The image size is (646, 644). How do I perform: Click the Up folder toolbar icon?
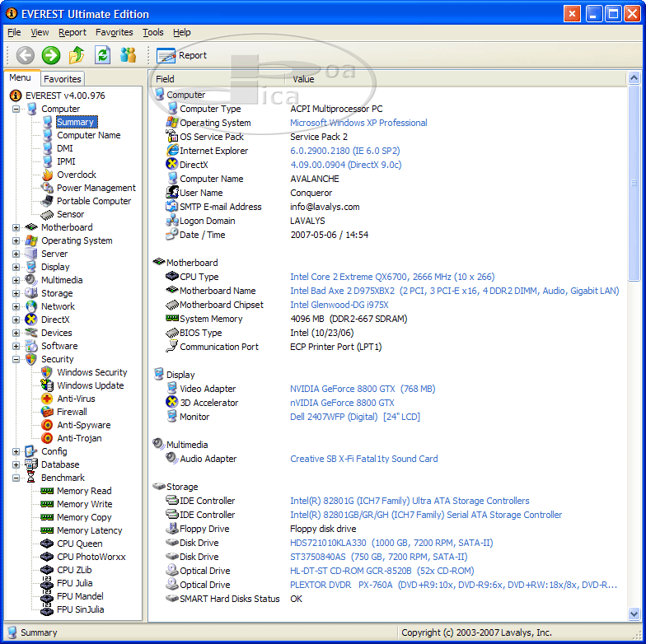pyautogui.click(x=77, y=55)
